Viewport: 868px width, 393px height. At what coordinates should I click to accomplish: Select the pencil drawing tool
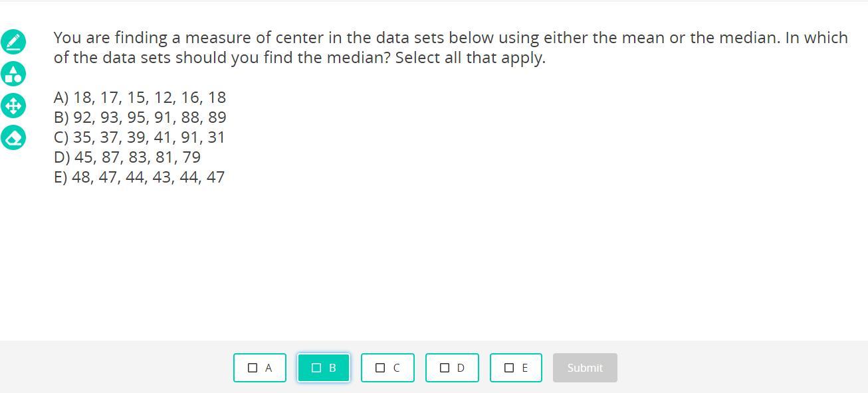pos(13,42)
